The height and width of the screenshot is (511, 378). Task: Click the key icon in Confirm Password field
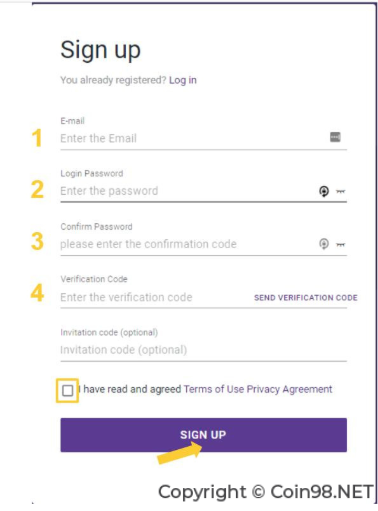[x=340, y=245]
